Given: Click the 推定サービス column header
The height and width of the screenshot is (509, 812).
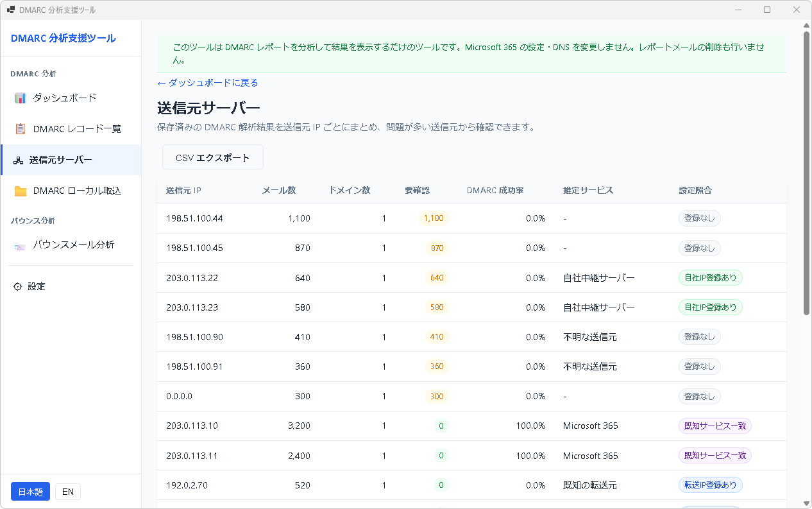Looking at the screenshot, I should click(x=588, y=190).
